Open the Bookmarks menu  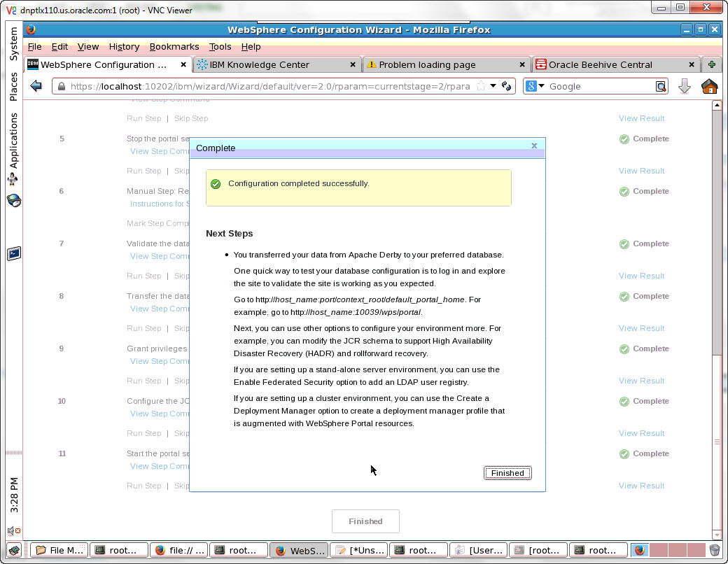174,47
